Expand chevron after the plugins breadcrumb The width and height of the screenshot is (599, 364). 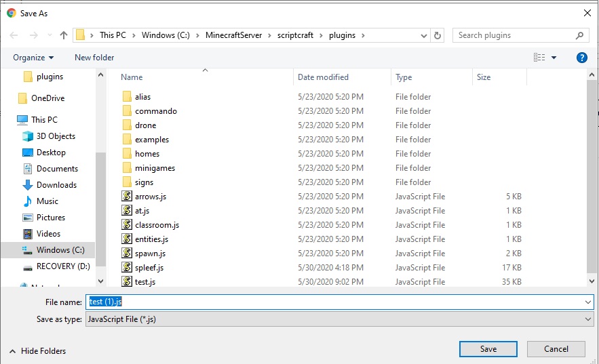pos(363,35)
